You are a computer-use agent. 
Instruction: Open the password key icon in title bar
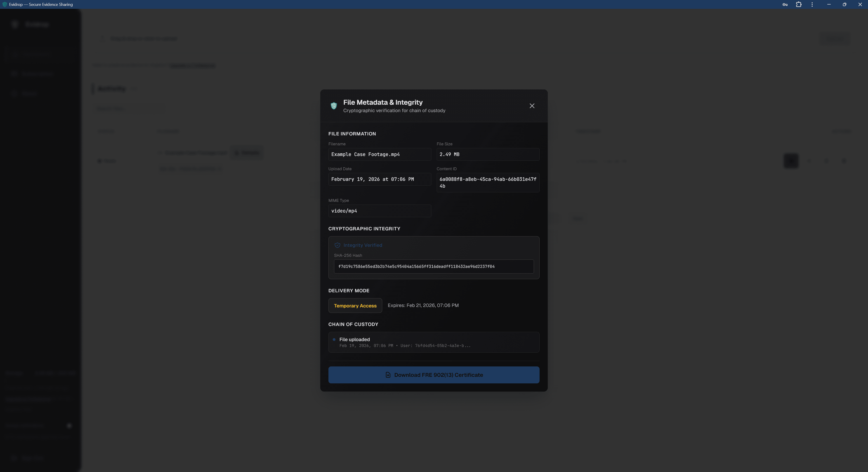pos(785,4)
